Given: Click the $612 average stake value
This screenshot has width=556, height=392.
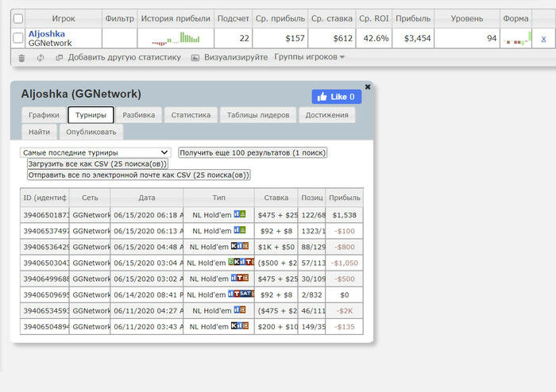Looking at the screenshot, I should [342, 38].
